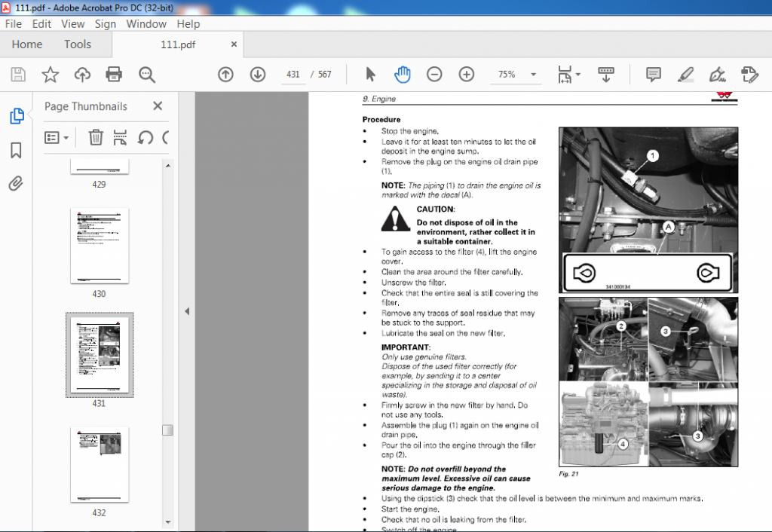
Task: Go to previous page arrow
Action: coord(225,75)
